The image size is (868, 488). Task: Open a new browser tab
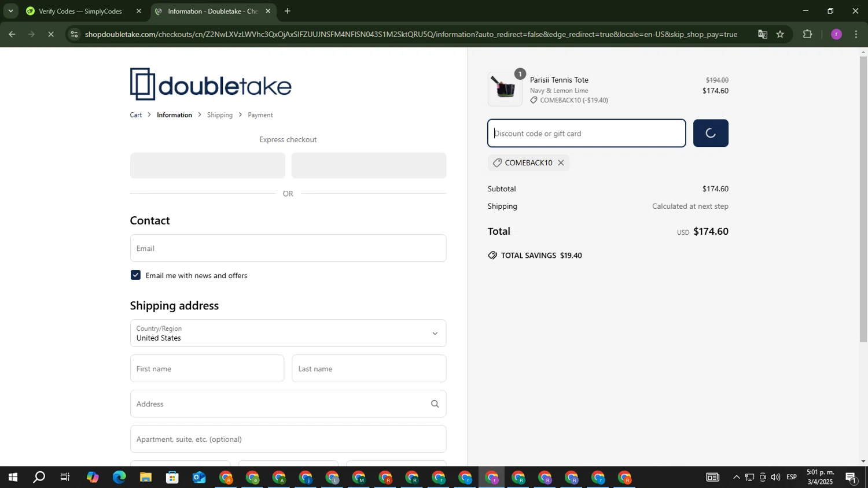[x=288, y=11]
